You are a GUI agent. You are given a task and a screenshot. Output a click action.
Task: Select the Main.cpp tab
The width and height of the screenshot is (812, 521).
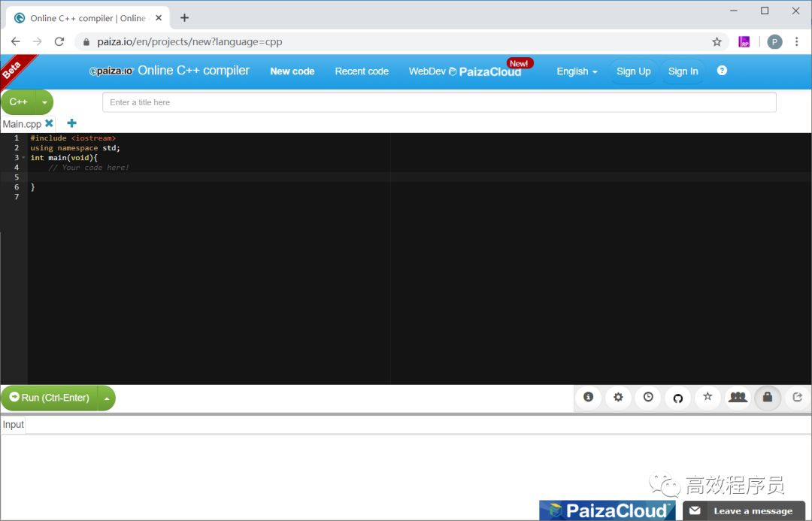click(22, 124)
